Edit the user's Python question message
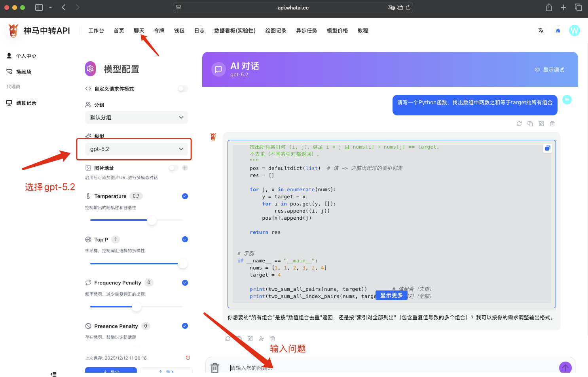 tap(541, 124)
